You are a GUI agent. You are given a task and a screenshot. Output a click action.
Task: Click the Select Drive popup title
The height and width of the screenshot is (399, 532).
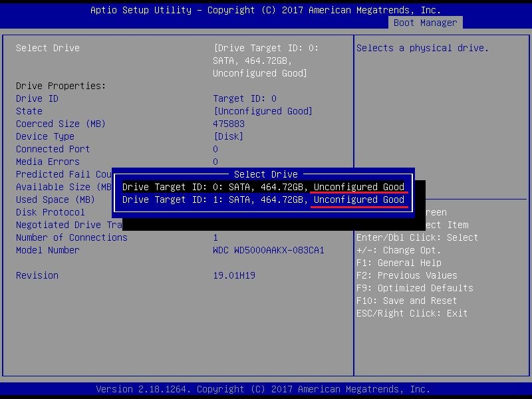tap(266, 174)
